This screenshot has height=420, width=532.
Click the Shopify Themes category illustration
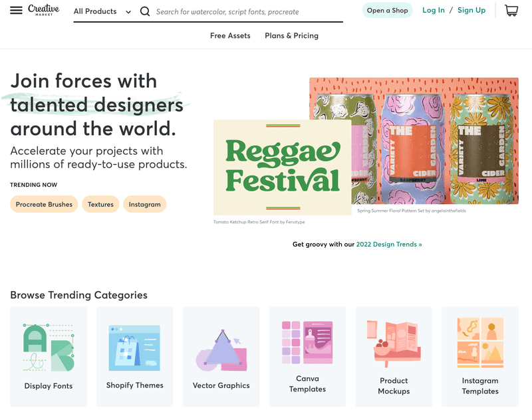tap(134, 348)
